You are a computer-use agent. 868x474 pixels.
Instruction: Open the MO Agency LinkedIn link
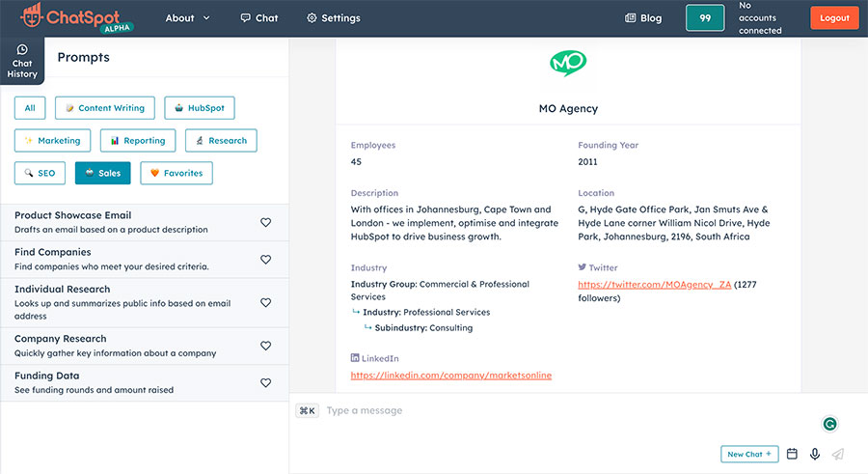tap(451, 376)
